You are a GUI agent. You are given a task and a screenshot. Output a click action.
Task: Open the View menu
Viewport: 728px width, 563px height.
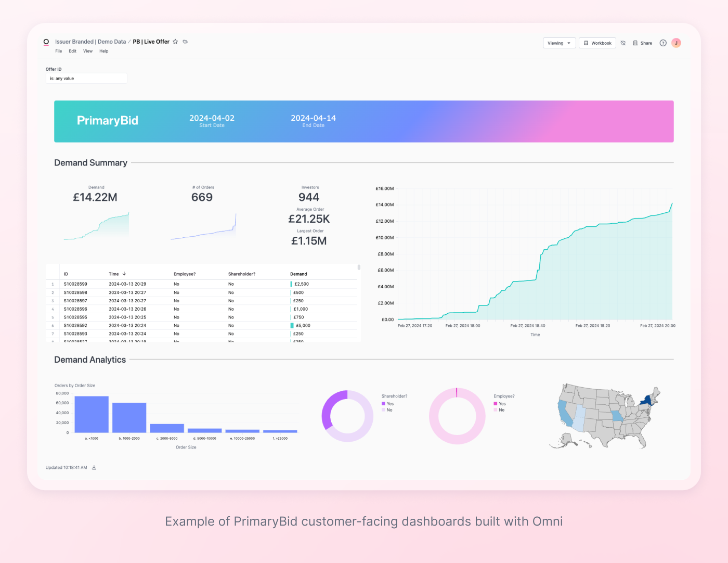point(88,51)
